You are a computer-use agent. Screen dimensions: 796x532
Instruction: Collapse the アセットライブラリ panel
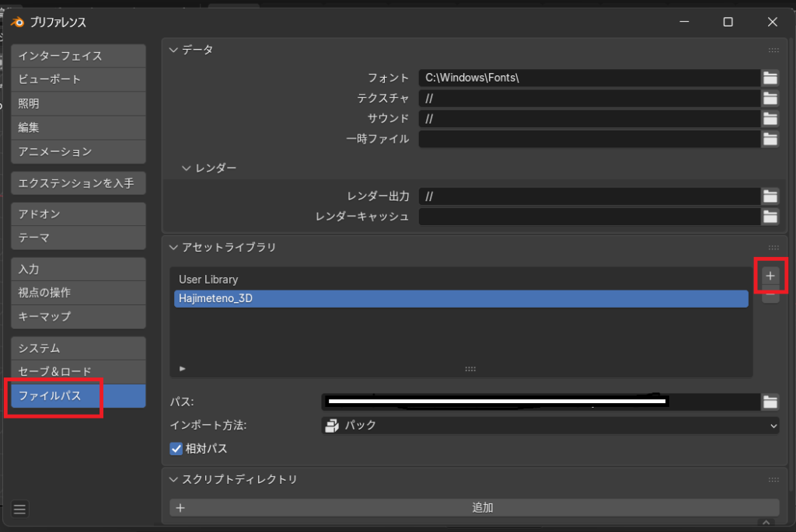click(173, 247)
